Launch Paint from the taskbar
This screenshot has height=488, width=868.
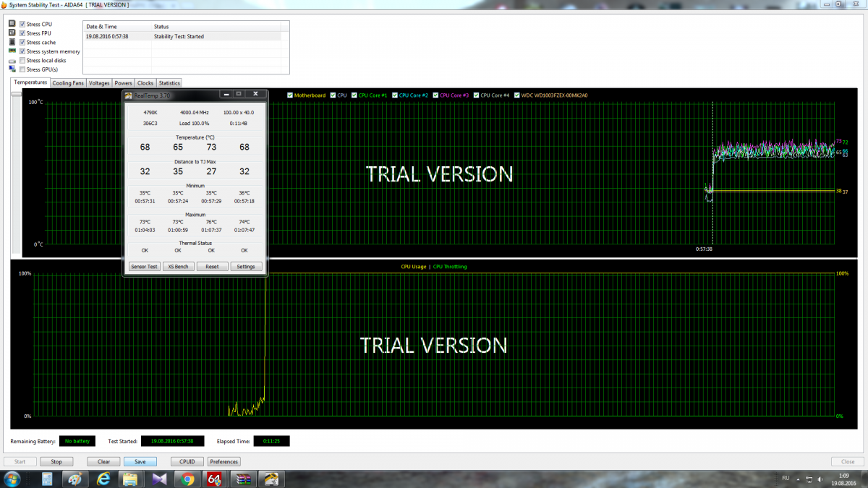(x=75, y=479)
